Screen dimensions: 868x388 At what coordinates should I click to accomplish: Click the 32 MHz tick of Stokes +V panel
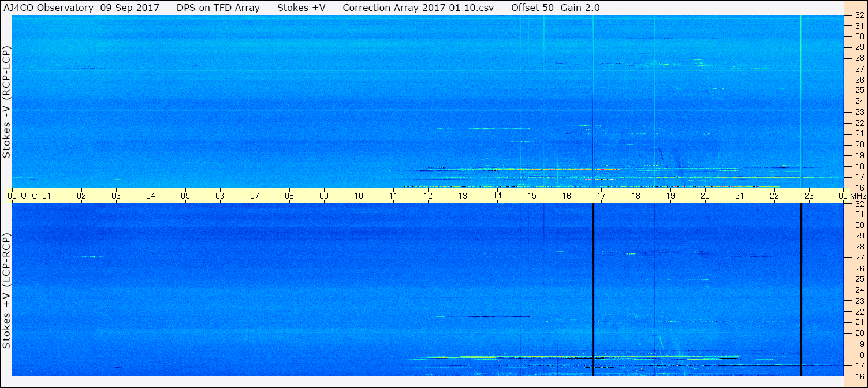(859, 204)
